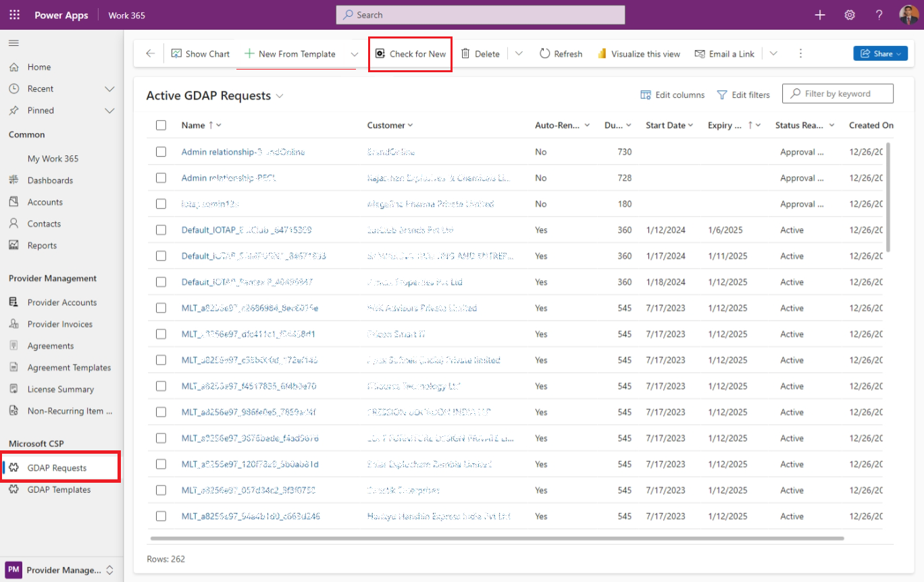This screenshot has width=924, height=582.
Task: Expand the New From Template dropdown arrow
Action: (354, 54)
